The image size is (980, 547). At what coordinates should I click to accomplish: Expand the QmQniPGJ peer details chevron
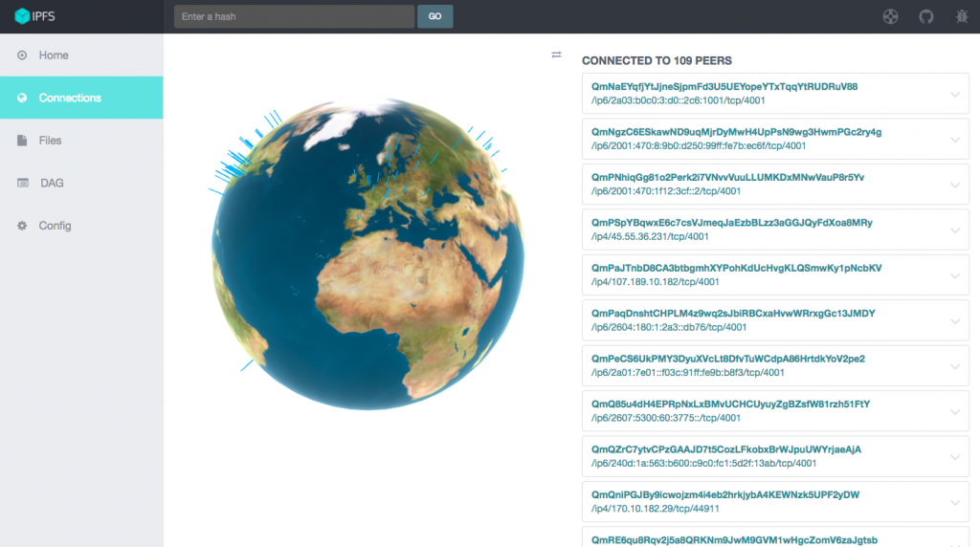tap(954, 502)
